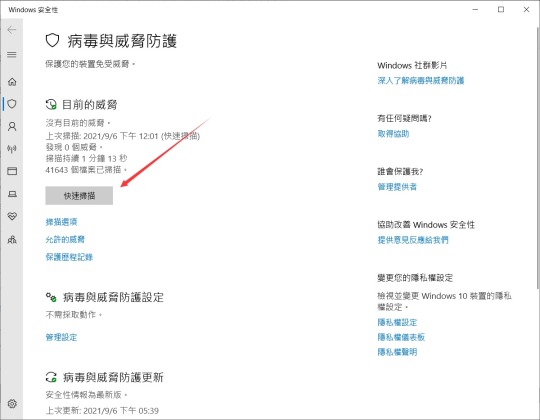Go back with the arrow icon

pos(12,30)
